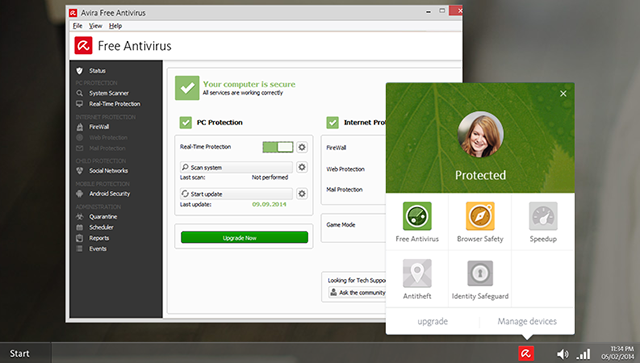The height and width of the screenshot is (363, 640).
Task: Open Android Security in sidebar
Action: pos(109,194)
